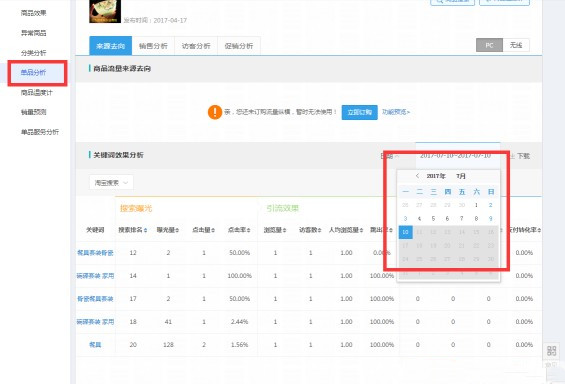Sort by 浏览量 column
Screen dimensions: 565x384
(275, 230)
